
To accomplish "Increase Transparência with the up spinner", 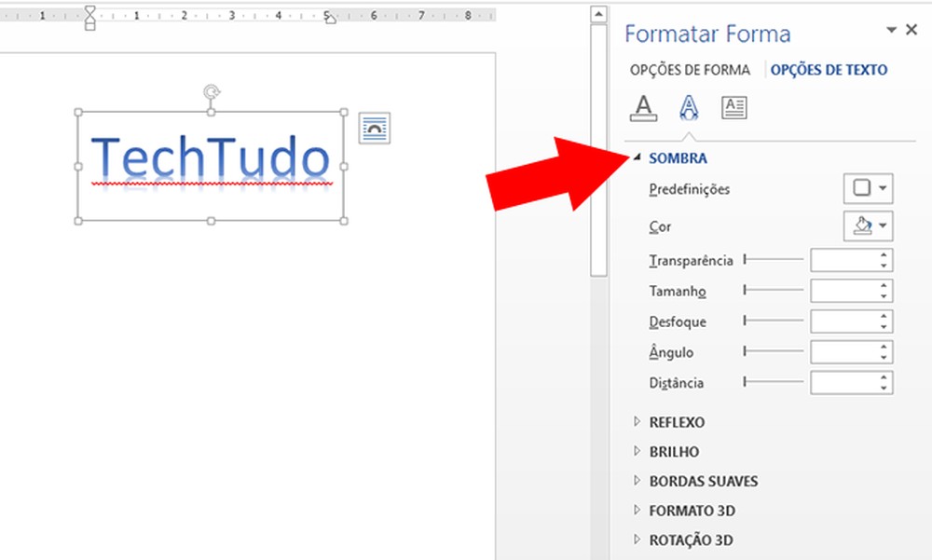I will (x=884, y=254).
